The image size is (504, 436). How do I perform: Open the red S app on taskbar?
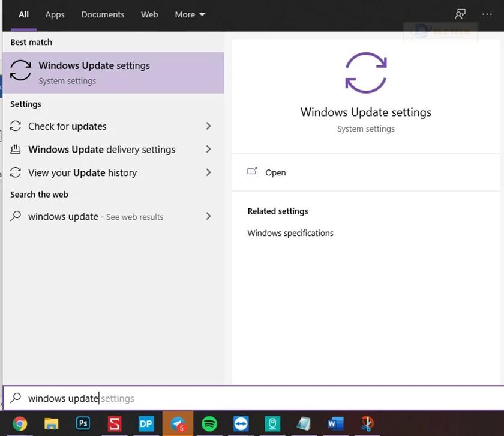pos(115,423)
